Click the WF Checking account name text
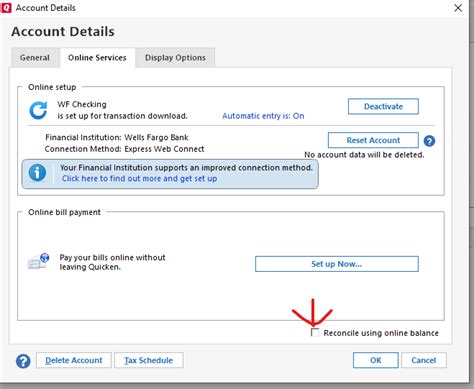This screenshot has height=389, width=474. [x=82, y=104]
